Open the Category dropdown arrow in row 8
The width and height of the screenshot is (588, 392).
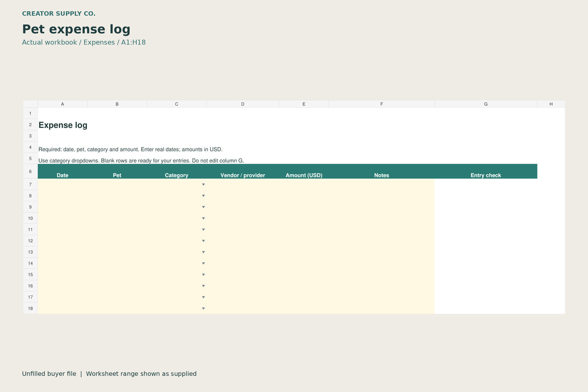pyautogui.click(x=203, y=196)
